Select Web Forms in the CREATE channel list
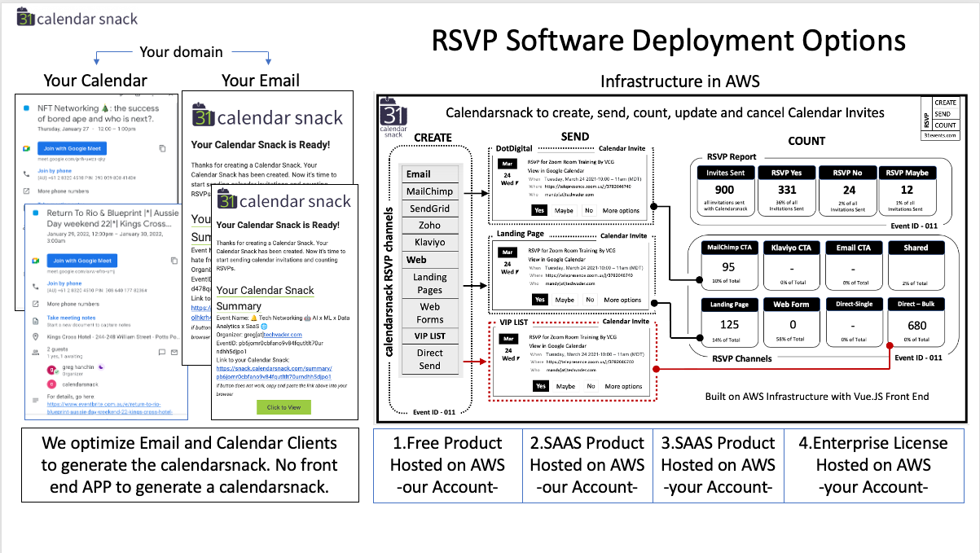Image resolution: width=980 pixels, height=553 pixels. tap(429, 313)
